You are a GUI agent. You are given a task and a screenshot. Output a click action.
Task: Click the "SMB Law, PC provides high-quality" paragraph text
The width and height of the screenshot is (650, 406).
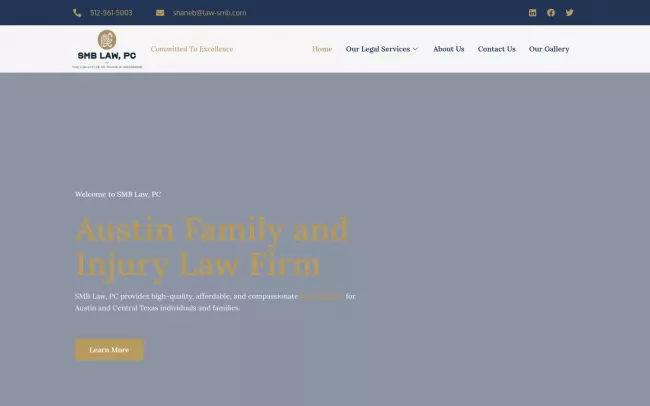pyautogui.click(x=215, y=302)
